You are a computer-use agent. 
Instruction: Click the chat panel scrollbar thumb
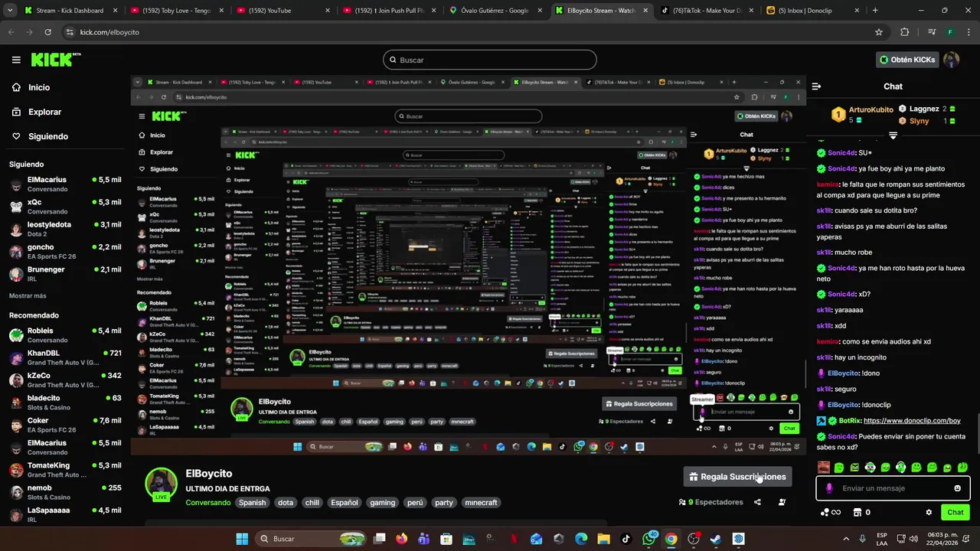pyautogui.click(x=978, y=432)
